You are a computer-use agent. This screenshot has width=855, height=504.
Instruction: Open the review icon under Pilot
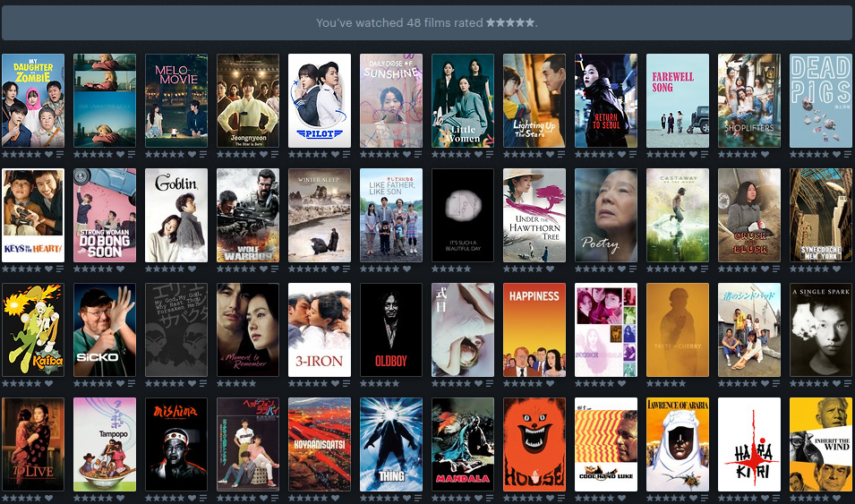[346, 154]
